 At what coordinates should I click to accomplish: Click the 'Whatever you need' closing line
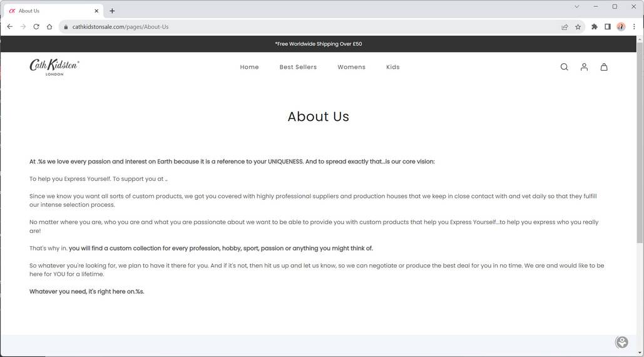86,291
